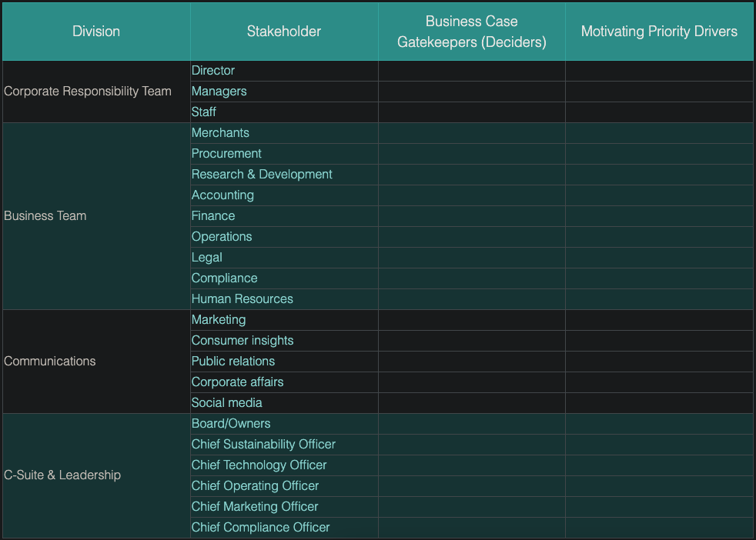Click the Division column header
The width and height of the screenshot is (756, 540).
point(96,32)
